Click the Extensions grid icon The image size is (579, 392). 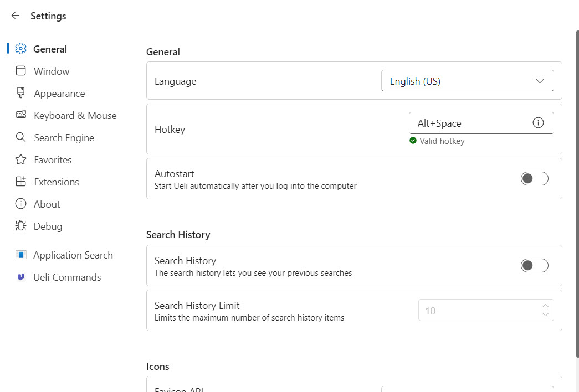pos(21,182)
